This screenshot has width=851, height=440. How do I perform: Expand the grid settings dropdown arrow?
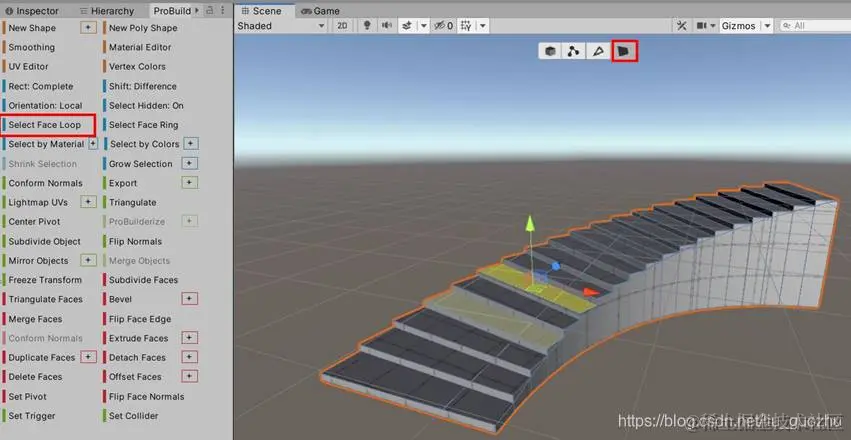(x=482, y=25)
